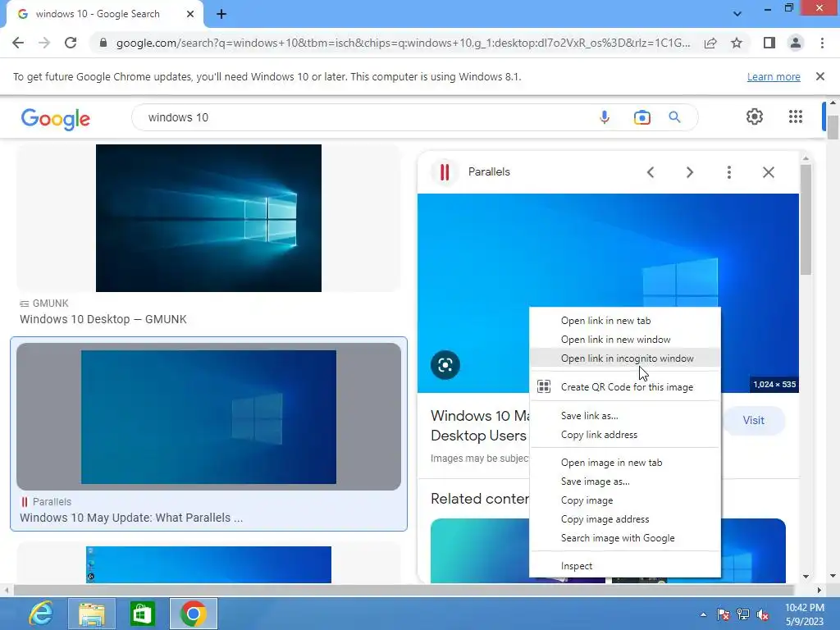Viewport: 840px width, 630px height.
Task: Close the windows 10 Google Search tab
Action: pos(190,14)
